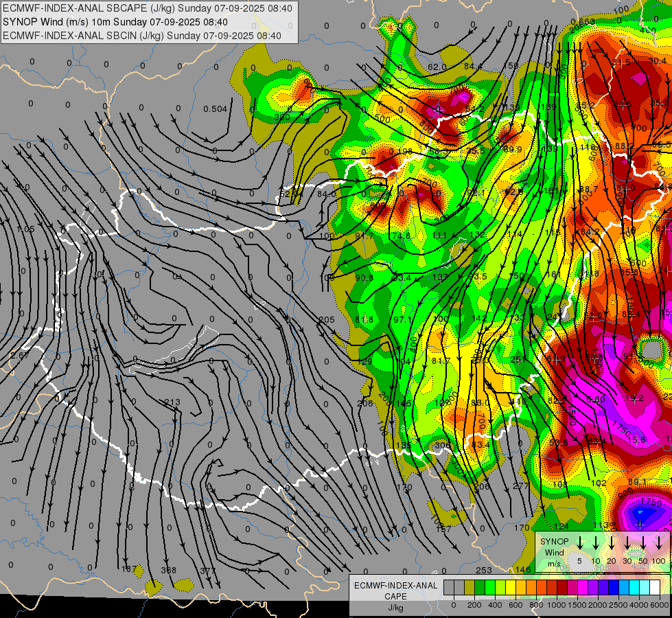Click the 91.7 value on the map

coord(364,236)
